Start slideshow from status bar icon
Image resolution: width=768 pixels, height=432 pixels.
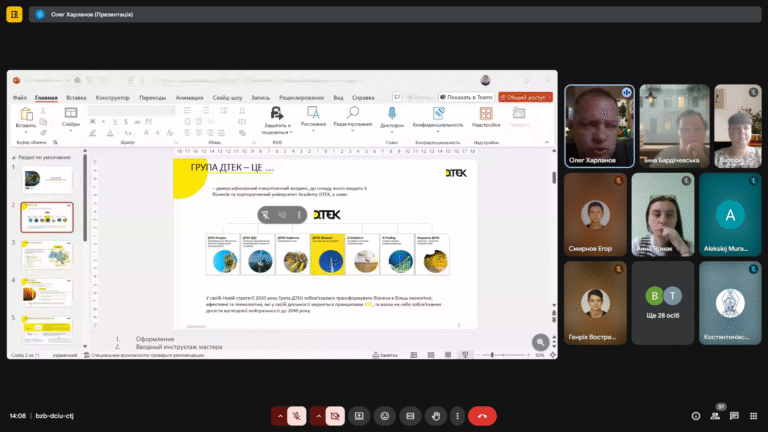pos(465,355)
